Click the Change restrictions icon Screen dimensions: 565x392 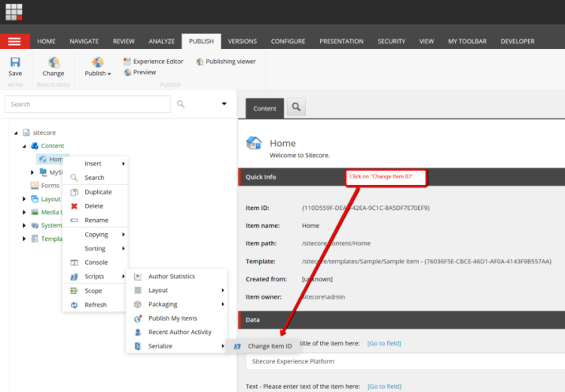pos(53,63)
